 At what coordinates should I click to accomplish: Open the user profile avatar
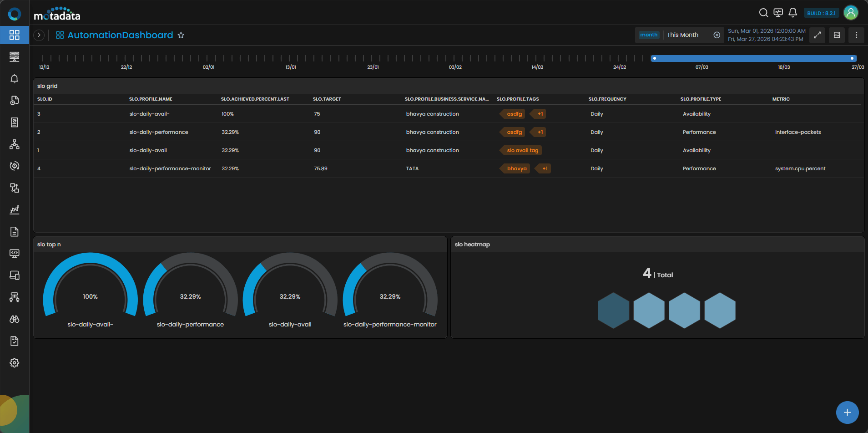(851, 13)
